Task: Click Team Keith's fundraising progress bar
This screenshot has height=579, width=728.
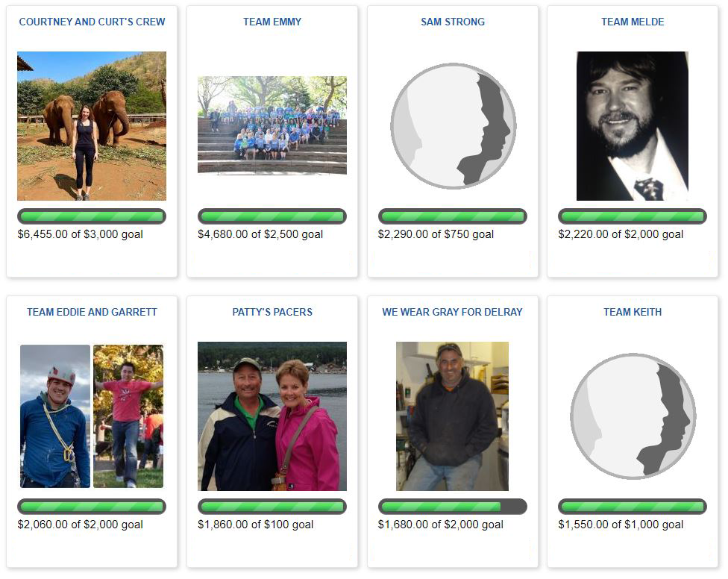Action: pos(633,507)
